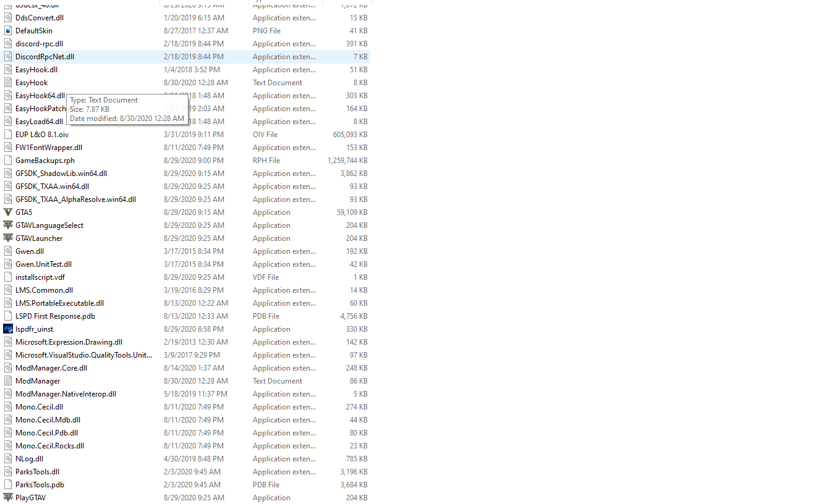Viewport: 838px width, 504px height.
Task: Select the file name EasyHook.dll
Action: click(x=36, y=70)
